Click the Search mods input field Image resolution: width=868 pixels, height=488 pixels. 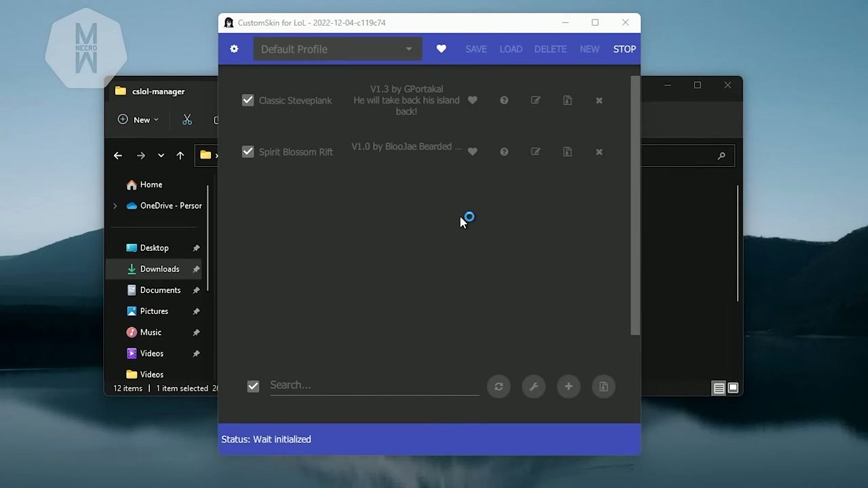(374, 385)
